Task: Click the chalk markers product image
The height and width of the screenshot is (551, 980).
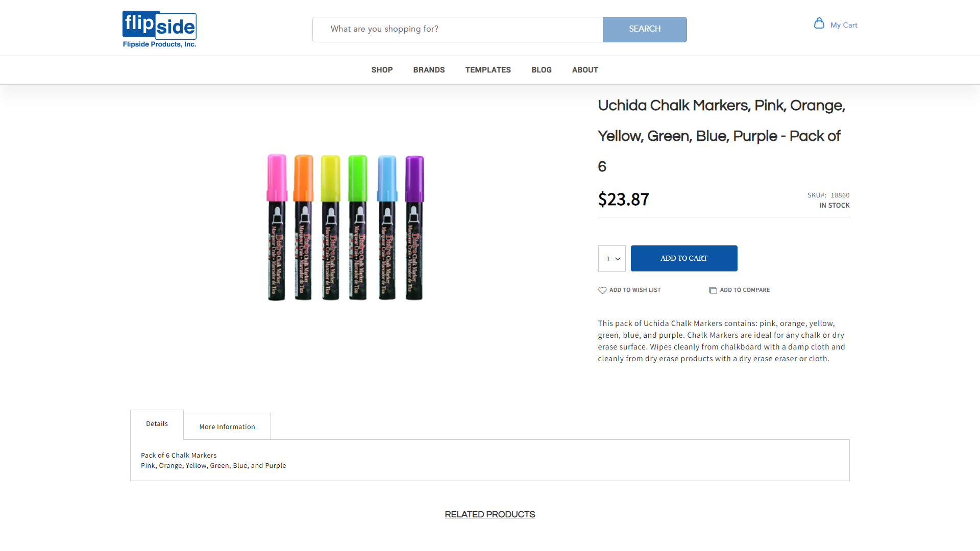Action: [x=346, y=228]
